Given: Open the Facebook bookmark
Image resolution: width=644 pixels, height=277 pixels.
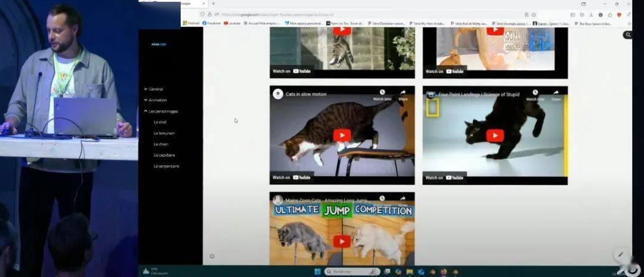Looking at the screenshot, I should pyautogui.click(x=212, y=23).
